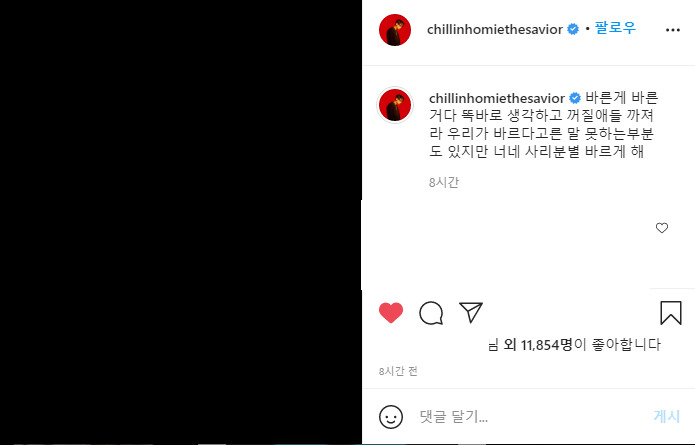Follow account via 팔로우 link
This screenshot has width=695, height=445.
[x=615, y=28]
